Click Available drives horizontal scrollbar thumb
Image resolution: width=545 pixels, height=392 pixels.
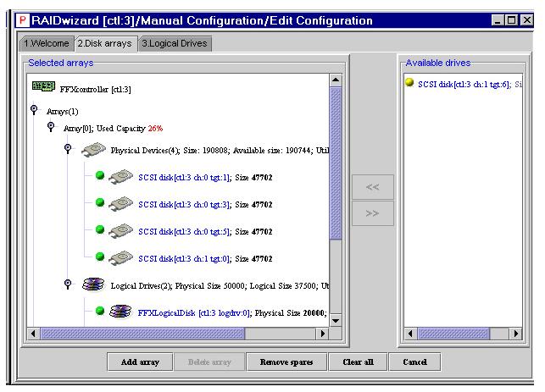click(x=453, y=334)
